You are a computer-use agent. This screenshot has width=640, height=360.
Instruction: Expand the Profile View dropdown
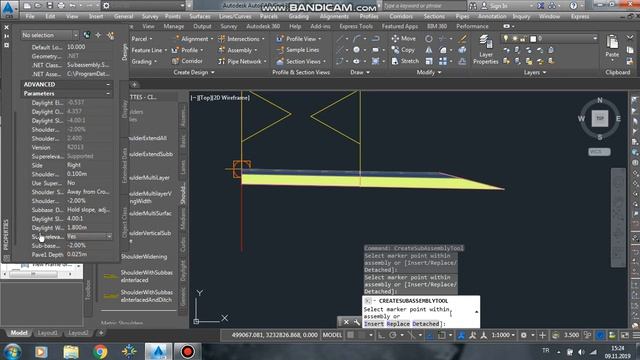[x=320, y=39]
